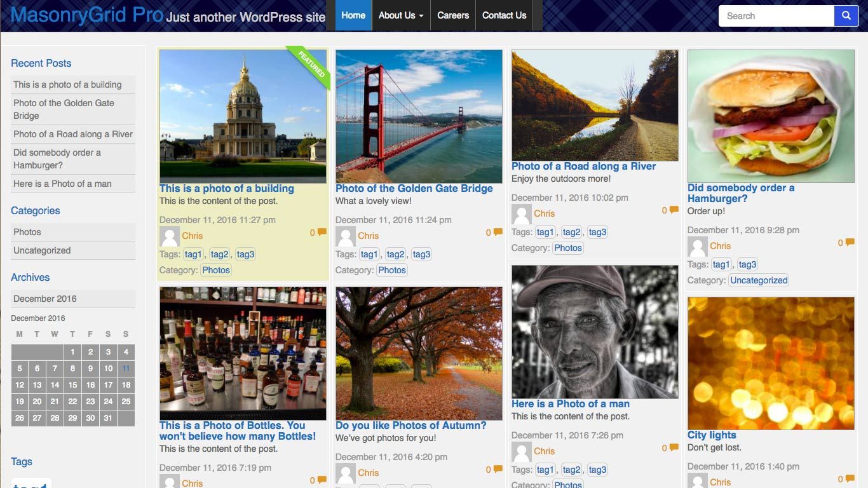Screen dimensions: 868x488
Task: Click Photos category on Golden Gate post
Action: click(x=392, y=270)
